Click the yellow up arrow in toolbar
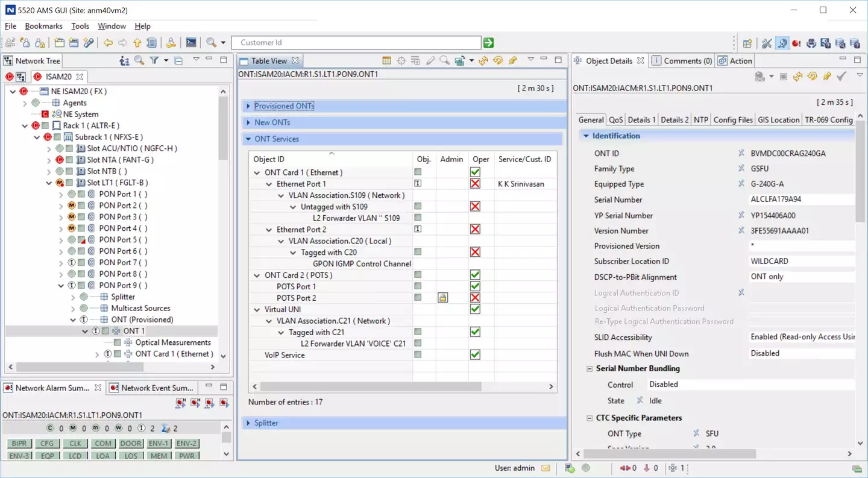The height and width of the screenshot is (478, 868). tap(137, 43)
